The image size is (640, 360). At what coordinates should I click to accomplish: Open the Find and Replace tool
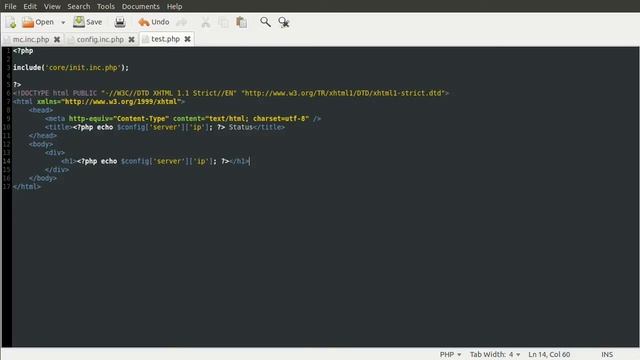[x=284, y=22]
